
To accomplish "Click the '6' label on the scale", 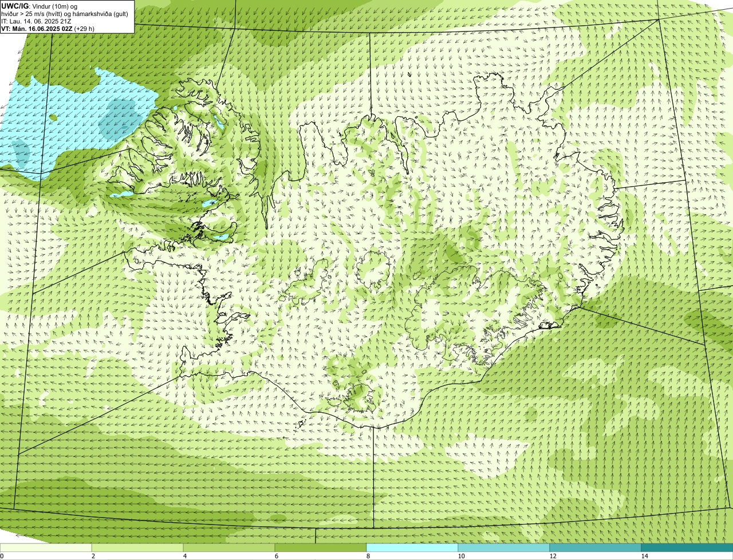I will point(276,556).
